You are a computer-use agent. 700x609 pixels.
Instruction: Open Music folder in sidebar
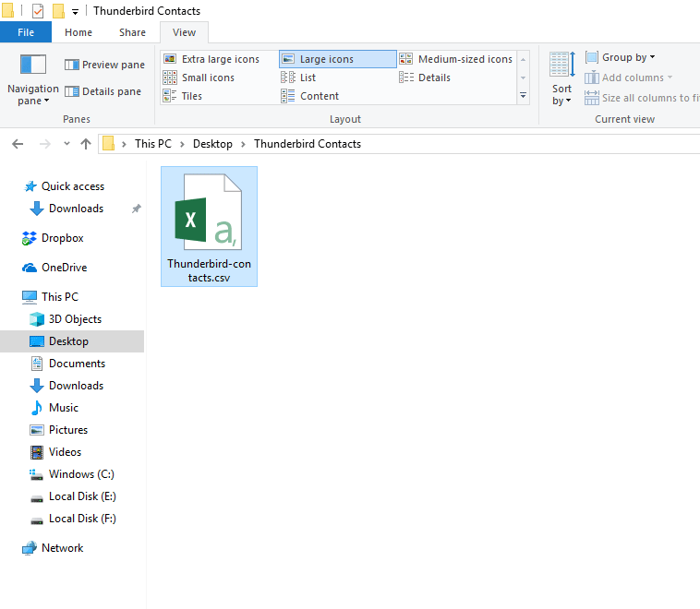coord(54,408)
